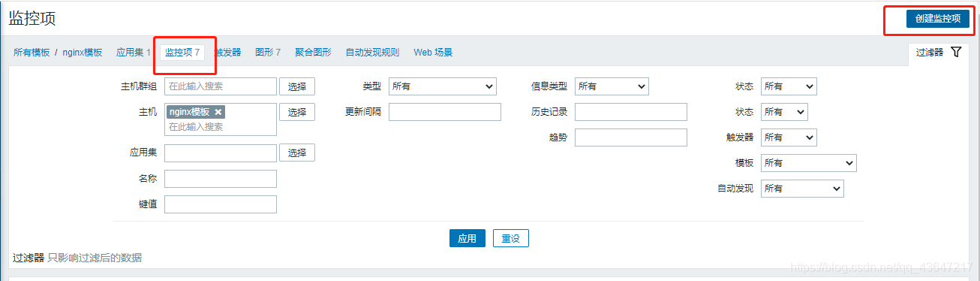Switch to the 监控项 tab
Screen dimensions: 980x281
click(182, 53)
